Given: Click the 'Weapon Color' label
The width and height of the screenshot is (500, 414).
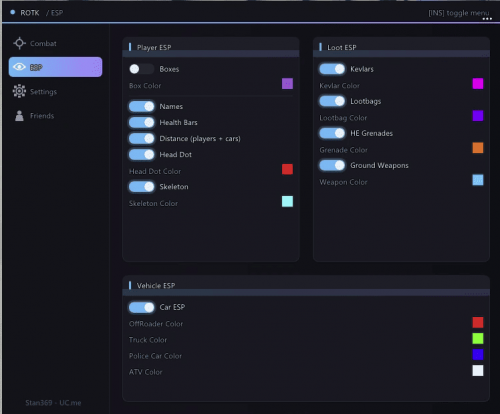Looking at the screenshot, I should [343, 182].
